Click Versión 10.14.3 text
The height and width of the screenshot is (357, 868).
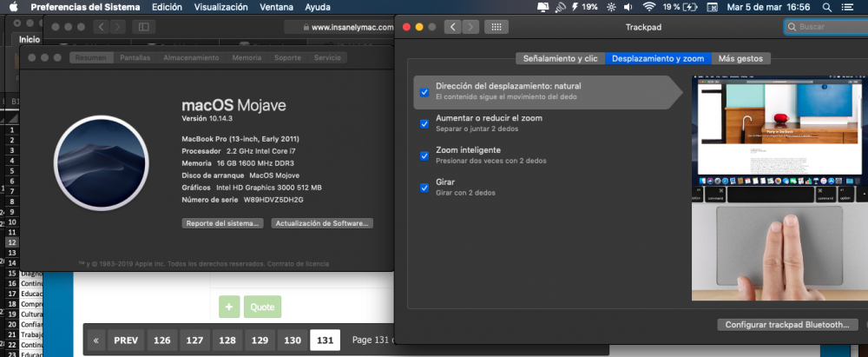coord(207,119)
